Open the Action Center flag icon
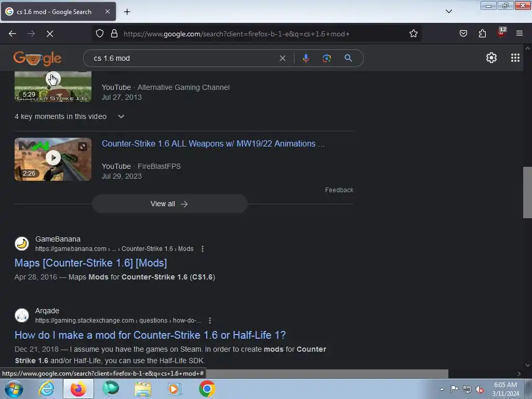The height and width of the screenshot is (399, 532). click(454, 389)
